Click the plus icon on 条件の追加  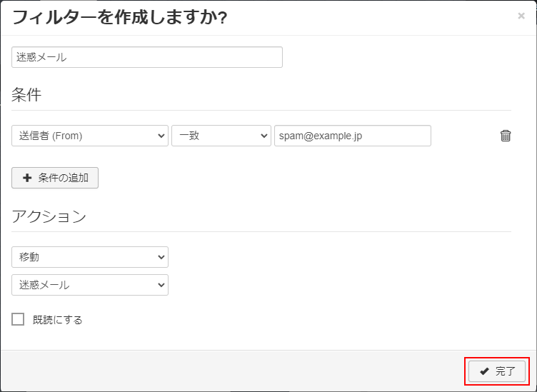[28, 178]
